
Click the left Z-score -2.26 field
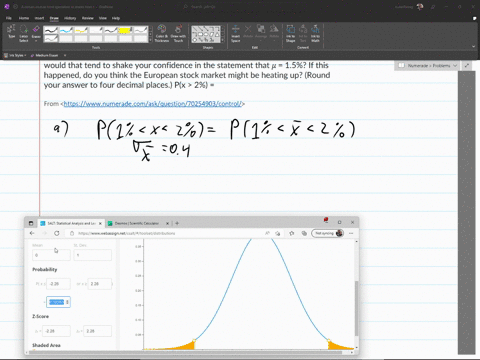click(56, 331)
